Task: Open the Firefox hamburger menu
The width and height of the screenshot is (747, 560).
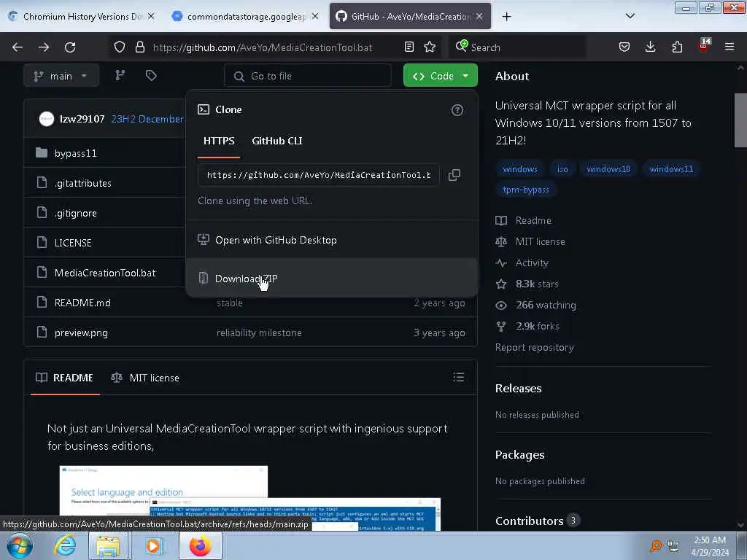Action: coord(729,47)
